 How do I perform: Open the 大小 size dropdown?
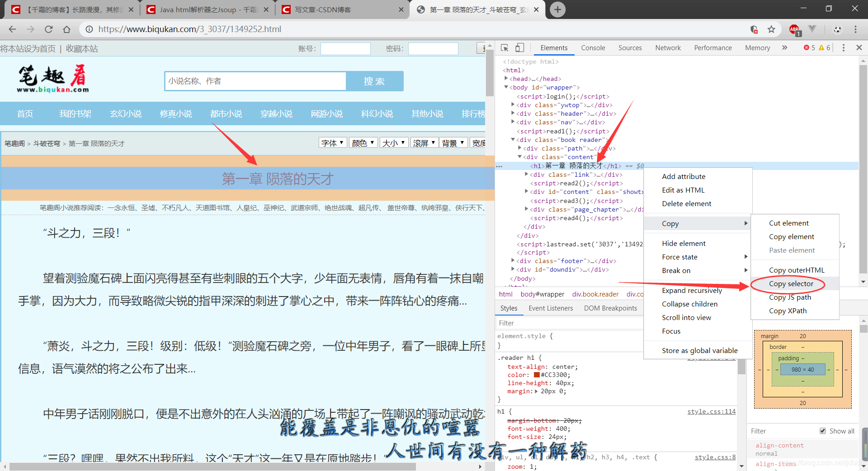point(394,143)
